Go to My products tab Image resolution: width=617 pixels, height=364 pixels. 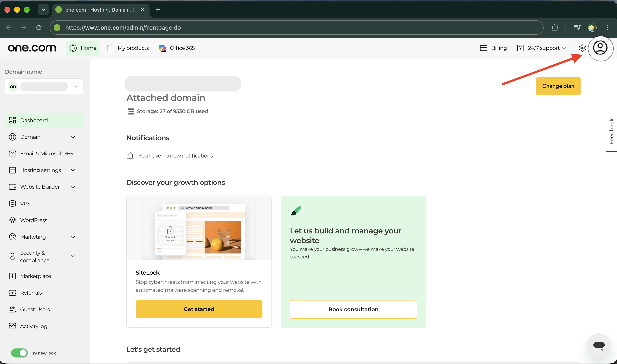(128, 48)
